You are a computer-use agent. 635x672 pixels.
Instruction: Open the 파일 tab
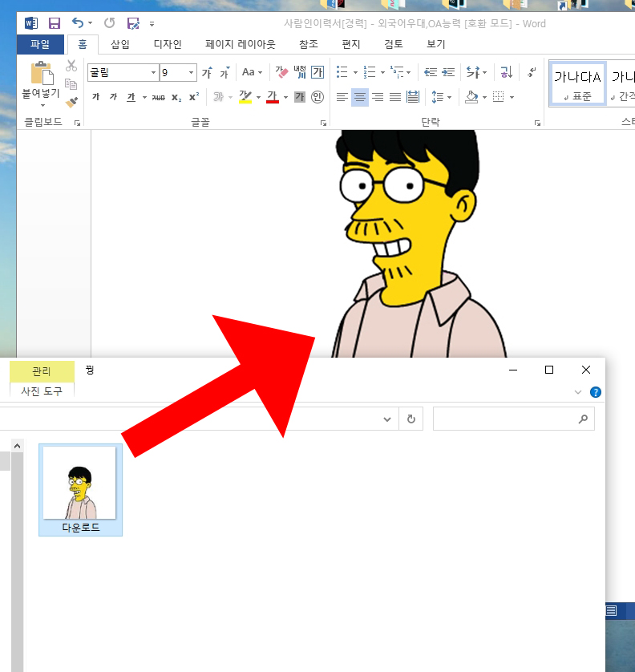pyautogui.click(x=40, y=44)
